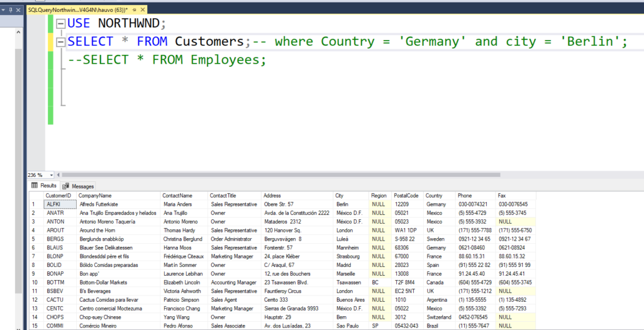Viewport: 644px width, 330px height.
Task: Click the Buenos Aires cell
Action: [351, 300]
